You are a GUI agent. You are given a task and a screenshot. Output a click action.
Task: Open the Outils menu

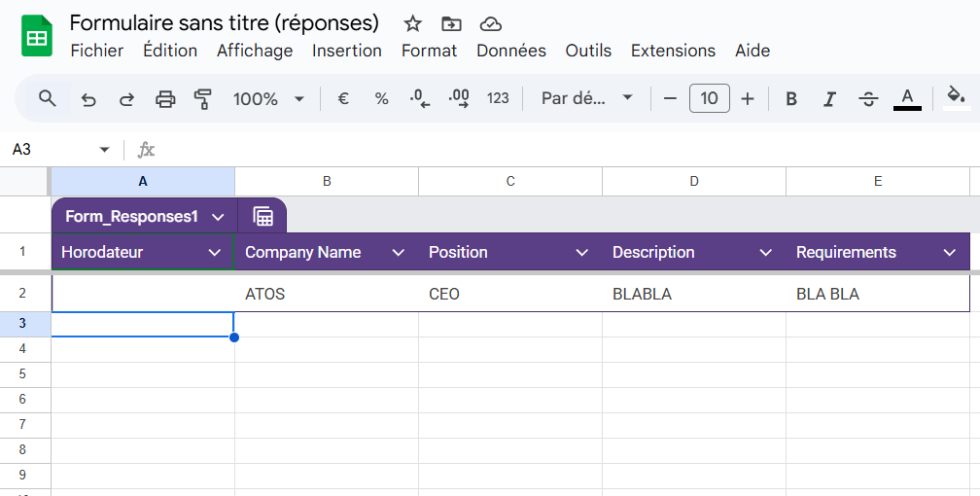coord(588,51)
